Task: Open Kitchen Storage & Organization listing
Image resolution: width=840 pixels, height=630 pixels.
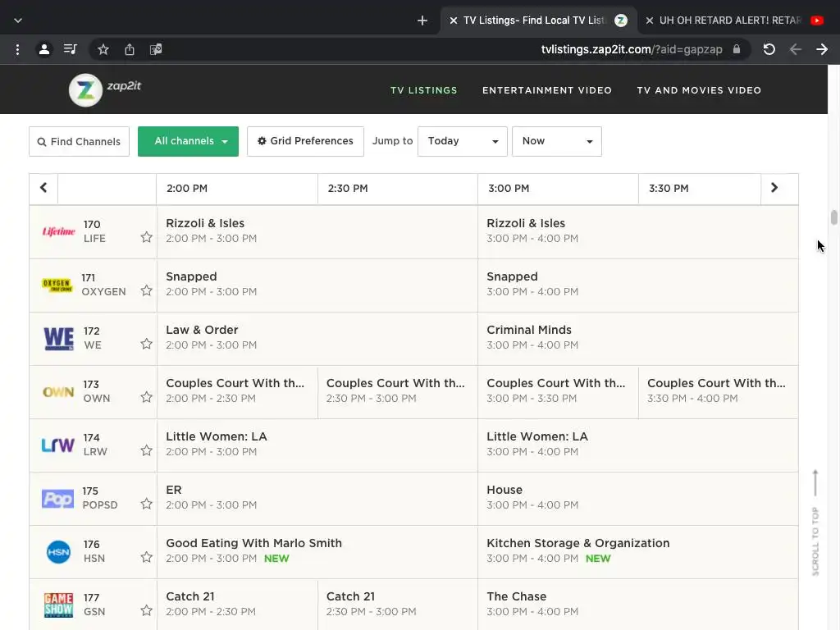Action: pos(638,551)
